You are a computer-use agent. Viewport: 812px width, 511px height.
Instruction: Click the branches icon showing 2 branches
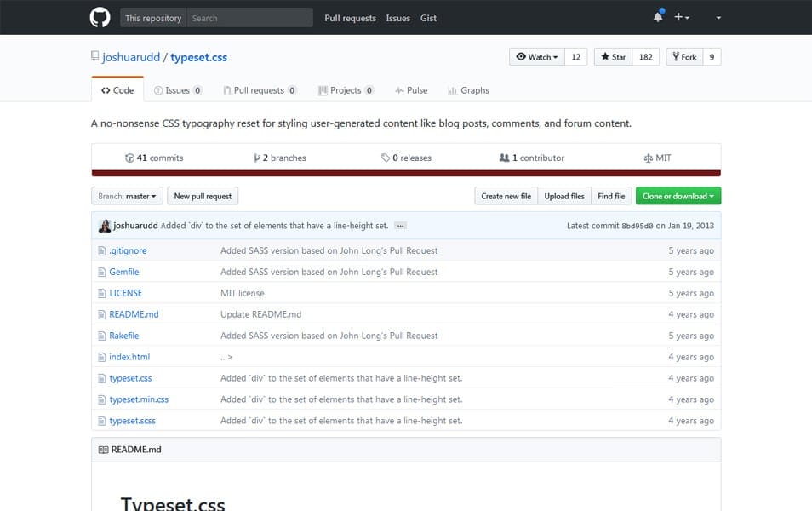click(257, 158)
